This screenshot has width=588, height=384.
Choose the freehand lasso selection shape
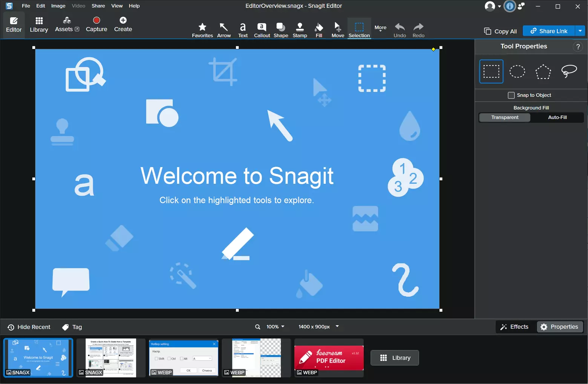click(x=569, y=71)
